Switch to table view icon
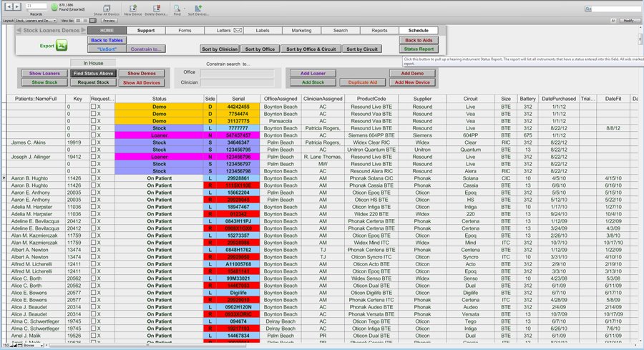644x350 pixels. point(93,21)
